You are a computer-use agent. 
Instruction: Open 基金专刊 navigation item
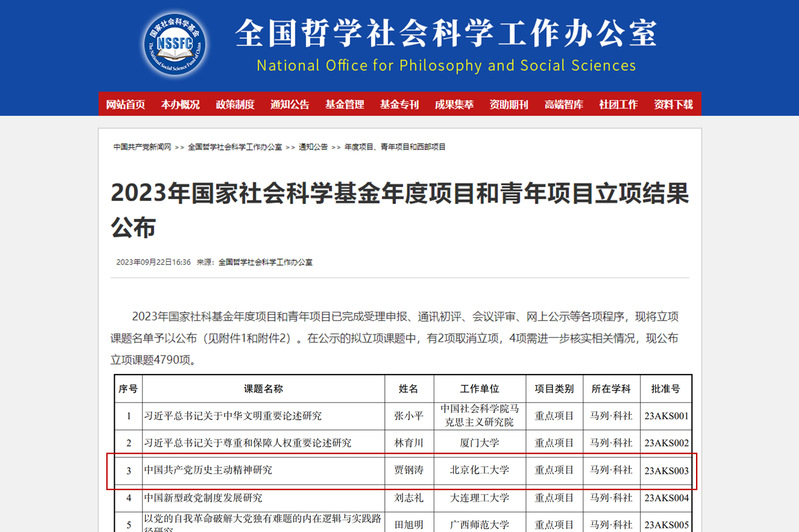(400, 104)
